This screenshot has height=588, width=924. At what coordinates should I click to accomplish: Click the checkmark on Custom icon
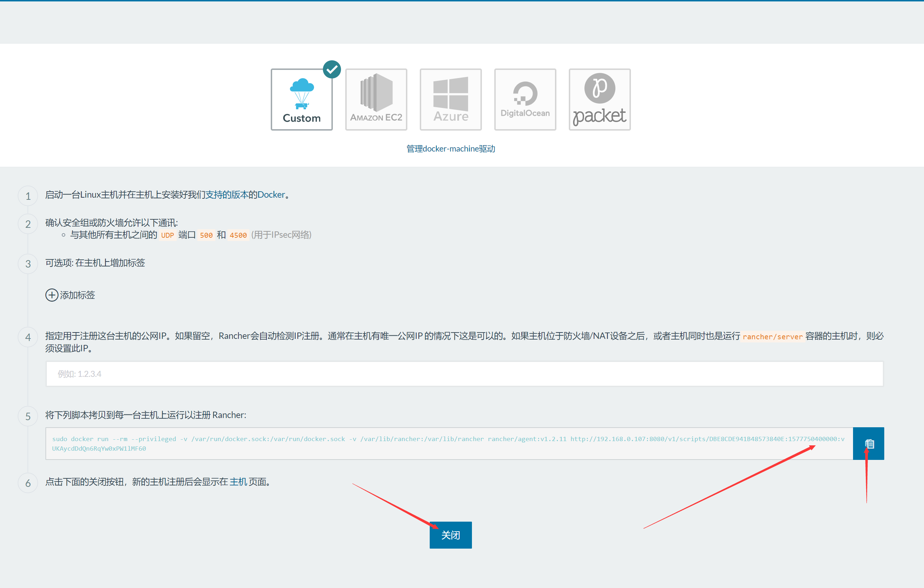330,69
